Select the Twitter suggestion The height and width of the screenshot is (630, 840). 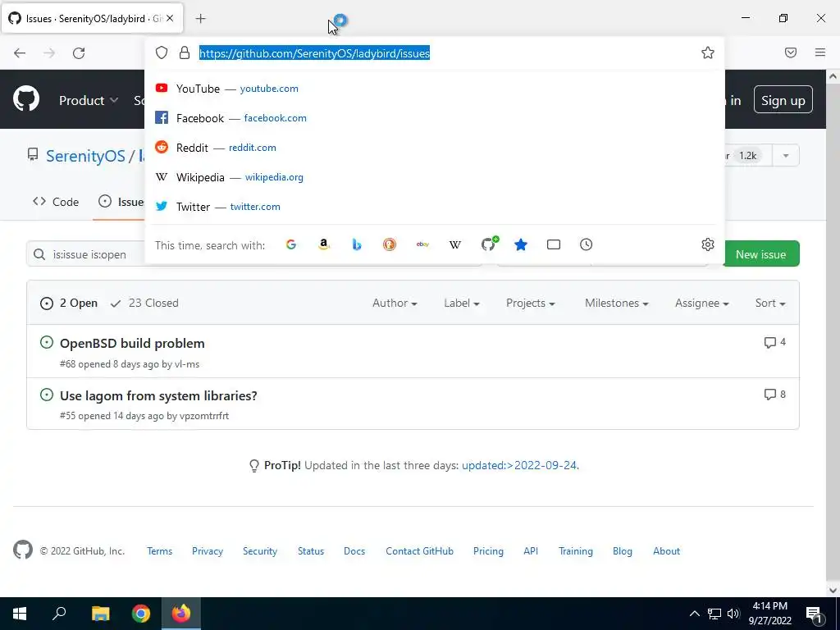(x=435, y=206)
